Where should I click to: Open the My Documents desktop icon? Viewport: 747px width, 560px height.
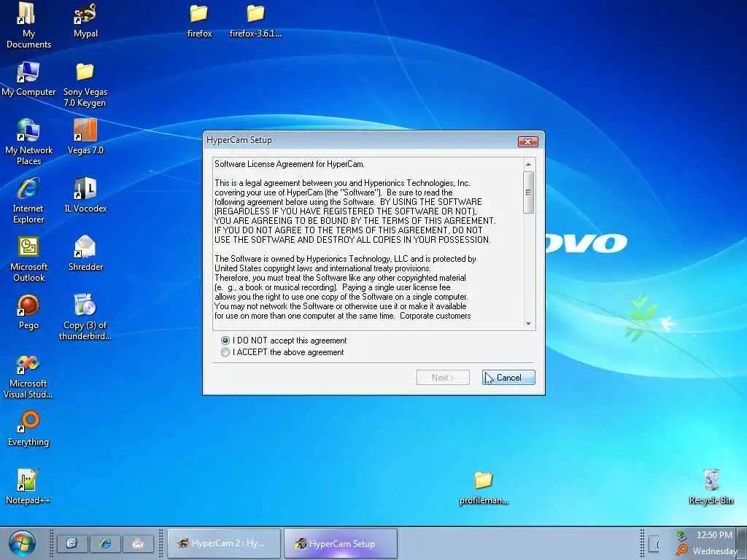[28, 26]
